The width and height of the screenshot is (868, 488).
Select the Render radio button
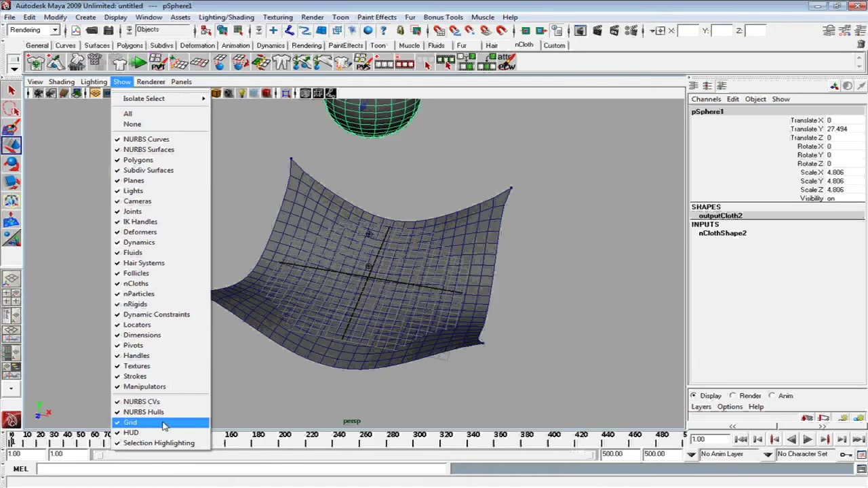[732, 396]
